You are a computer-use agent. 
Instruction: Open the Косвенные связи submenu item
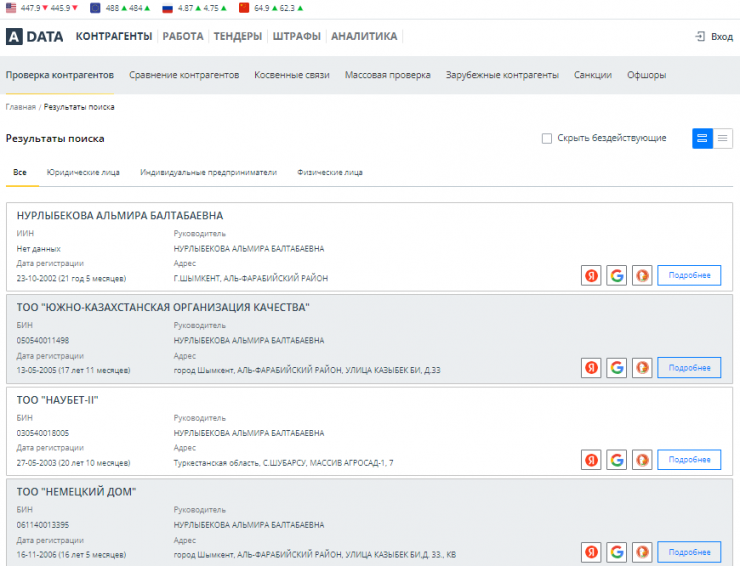click(292, 75)
